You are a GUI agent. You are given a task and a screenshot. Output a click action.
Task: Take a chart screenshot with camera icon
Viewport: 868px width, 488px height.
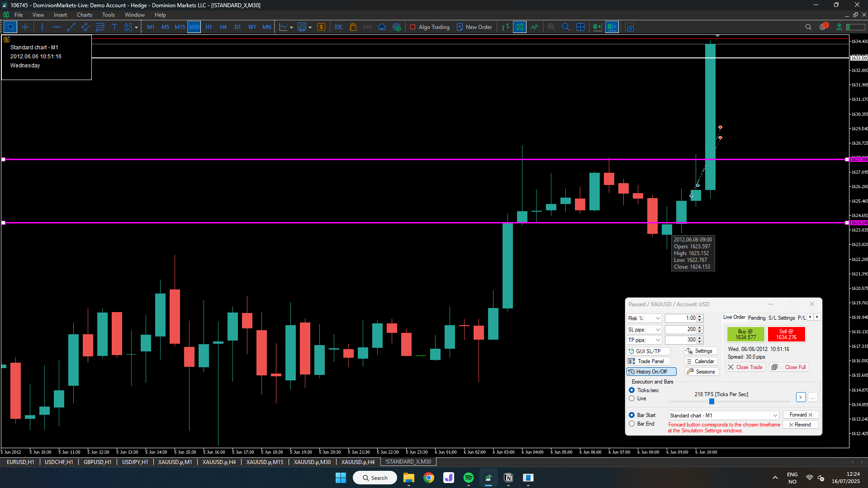[629, 27]
